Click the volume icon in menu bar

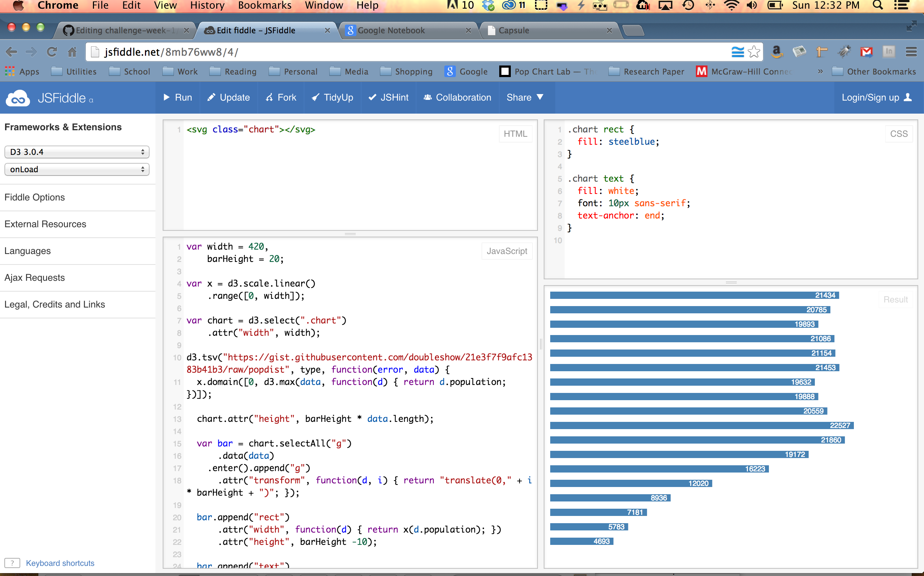click(752, 5)
